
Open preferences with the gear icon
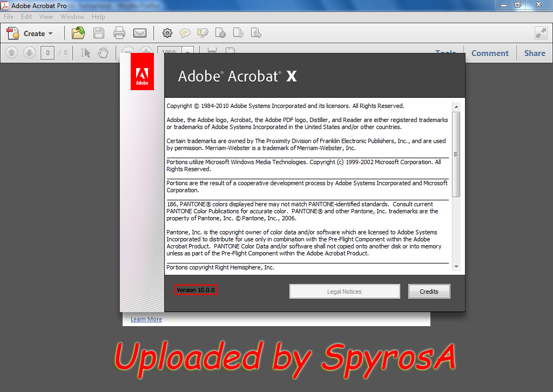[x=167, y=33]
